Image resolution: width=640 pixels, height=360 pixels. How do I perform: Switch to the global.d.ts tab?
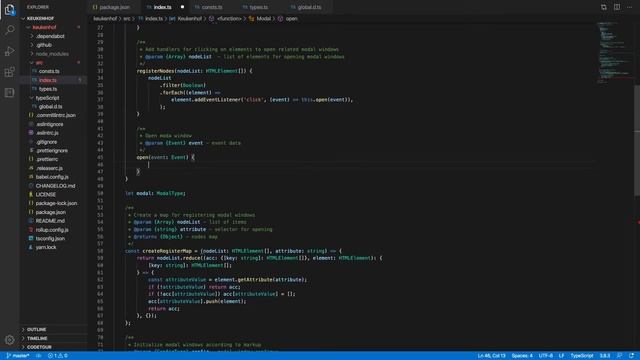(309, 7)
